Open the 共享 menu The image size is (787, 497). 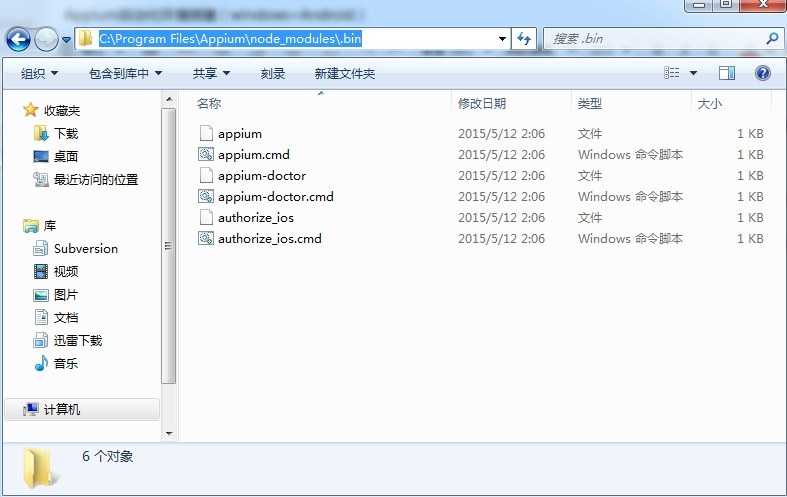coord(211,74)
